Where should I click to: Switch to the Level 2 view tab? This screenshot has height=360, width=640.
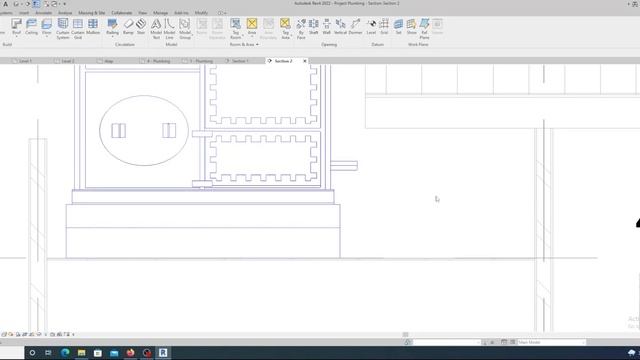point(67,61)
